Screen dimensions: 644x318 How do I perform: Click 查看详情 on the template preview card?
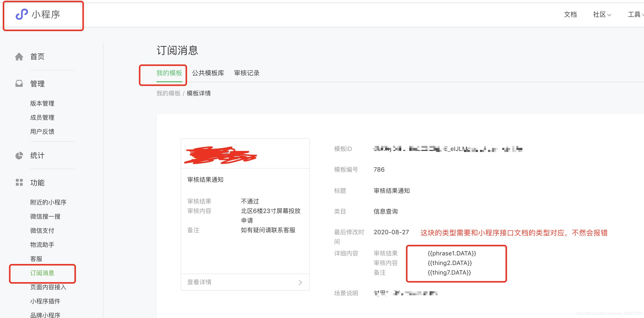tap(245, 282)
